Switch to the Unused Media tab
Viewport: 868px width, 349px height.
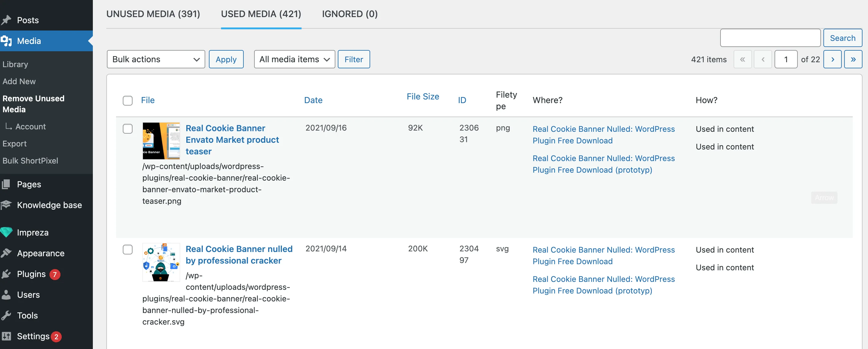coord(153,14)
